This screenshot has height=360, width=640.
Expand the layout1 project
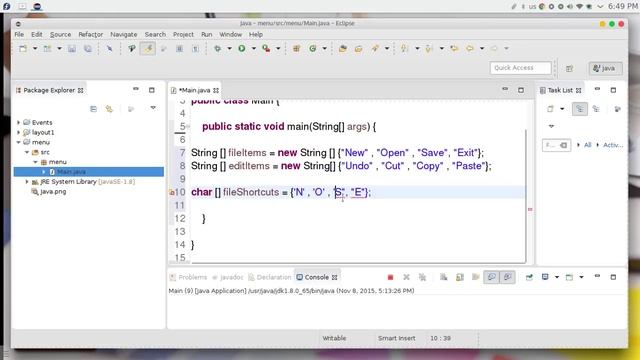click(x=18, y=132)
